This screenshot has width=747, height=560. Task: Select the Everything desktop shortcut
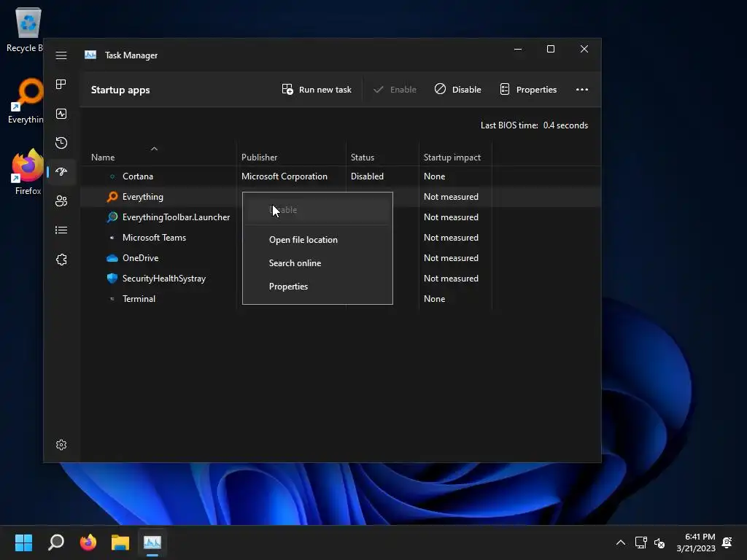tap(26, 101)
